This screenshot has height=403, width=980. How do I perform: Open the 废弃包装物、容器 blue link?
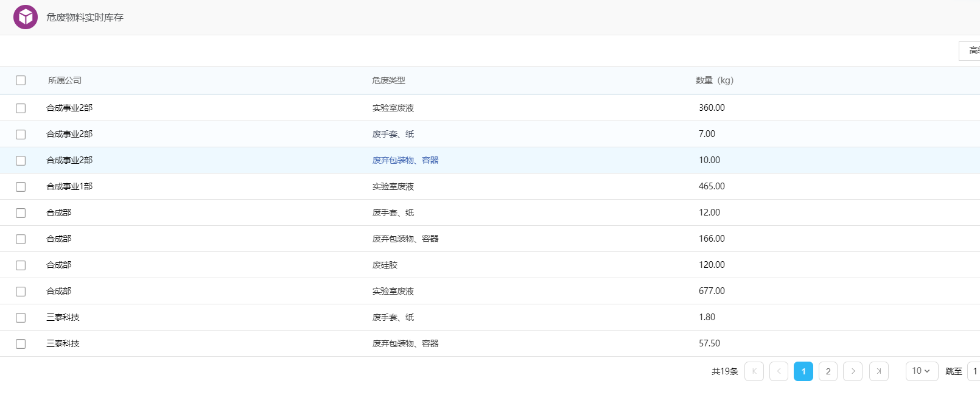405,160
